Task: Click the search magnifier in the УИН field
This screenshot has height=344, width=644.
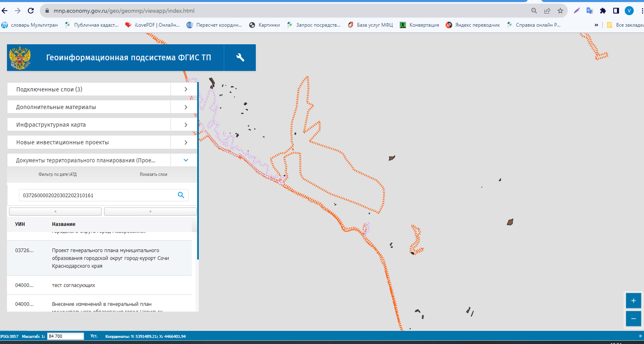Action: [181, 195]
